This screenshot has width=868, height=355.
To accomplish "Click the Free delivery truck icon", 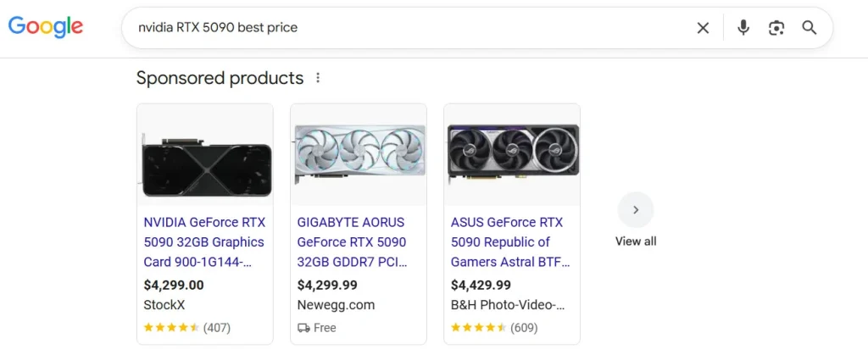I will click(303, 328).
